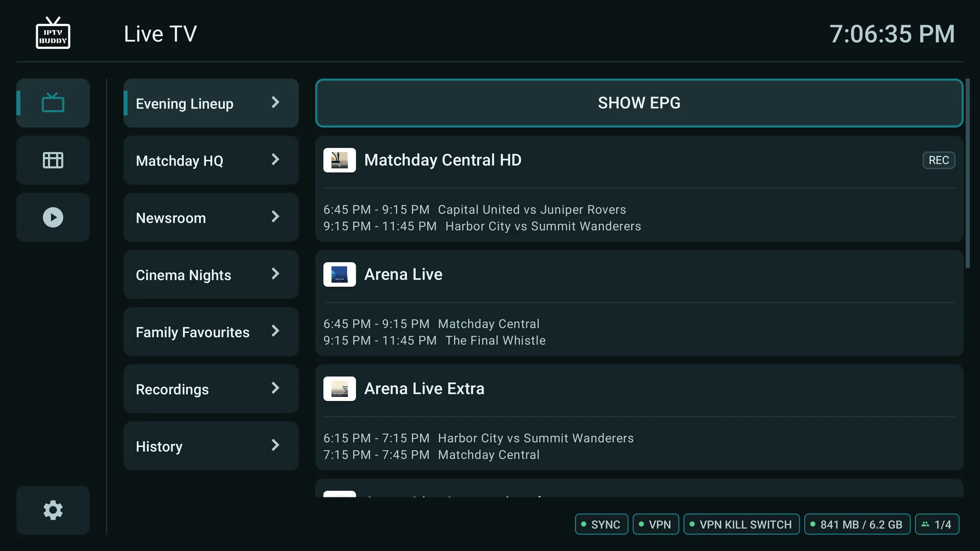The image size is (980, 551).
Task: Open the EPG grid guide sidebar icon
Action: [53, 160]
